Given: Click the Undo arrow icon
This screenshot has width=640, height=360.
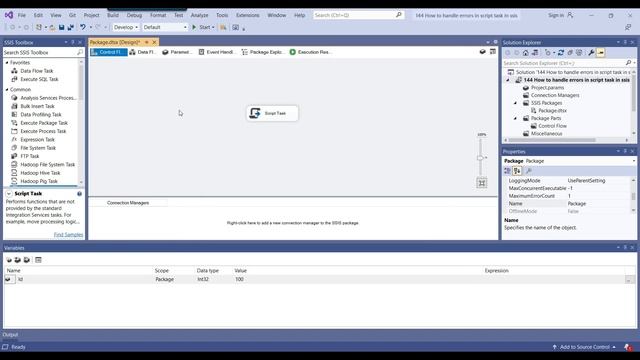Looking at the screenshot, I should pos(83,27).
